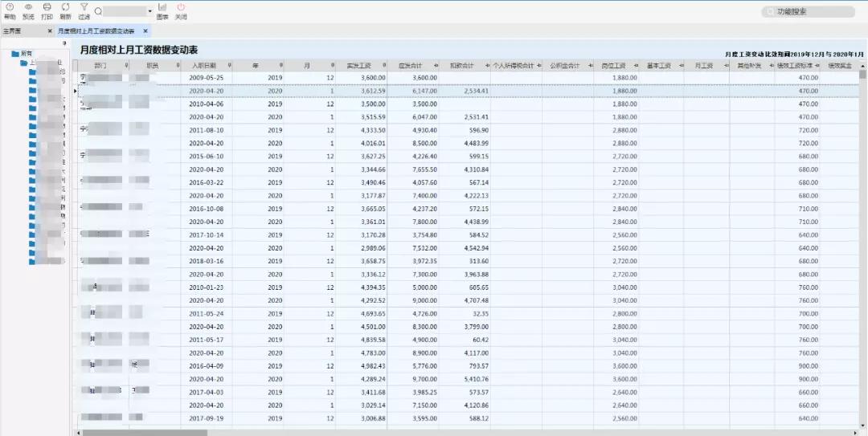Click the 功能搜索 search field
This screenshot has height=436, width=868.
click(x=808, y=12)
